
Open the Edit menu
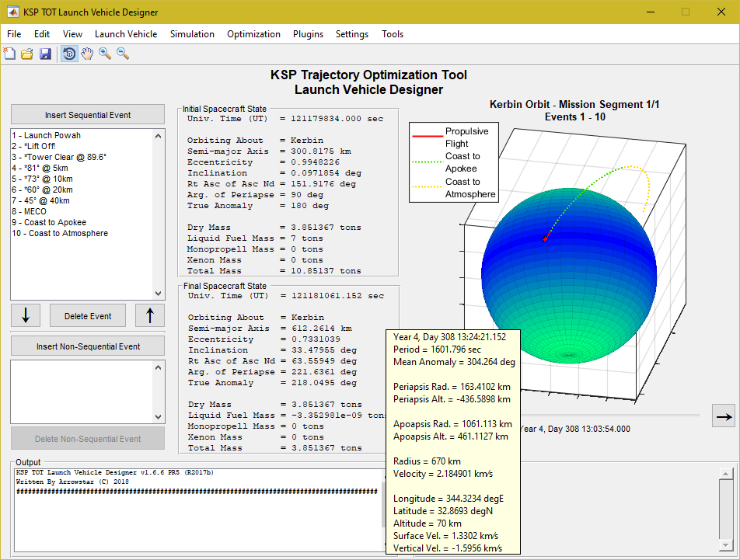click(41, 34)
